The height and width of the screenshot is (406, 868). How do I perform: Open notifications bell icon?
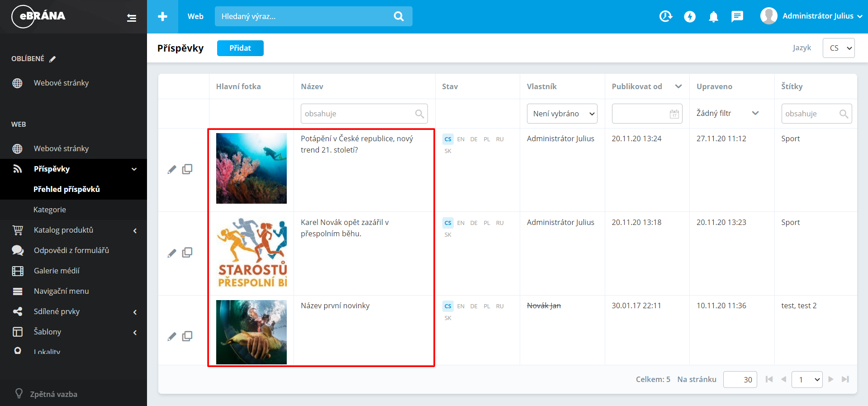713,17
